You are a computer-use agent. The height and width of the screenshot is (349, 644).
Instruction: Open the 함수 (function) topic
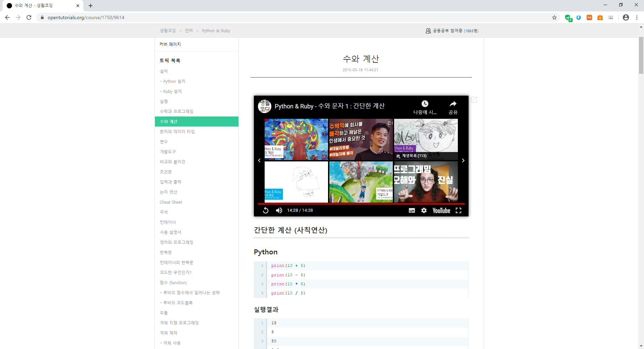click(173, 283)
